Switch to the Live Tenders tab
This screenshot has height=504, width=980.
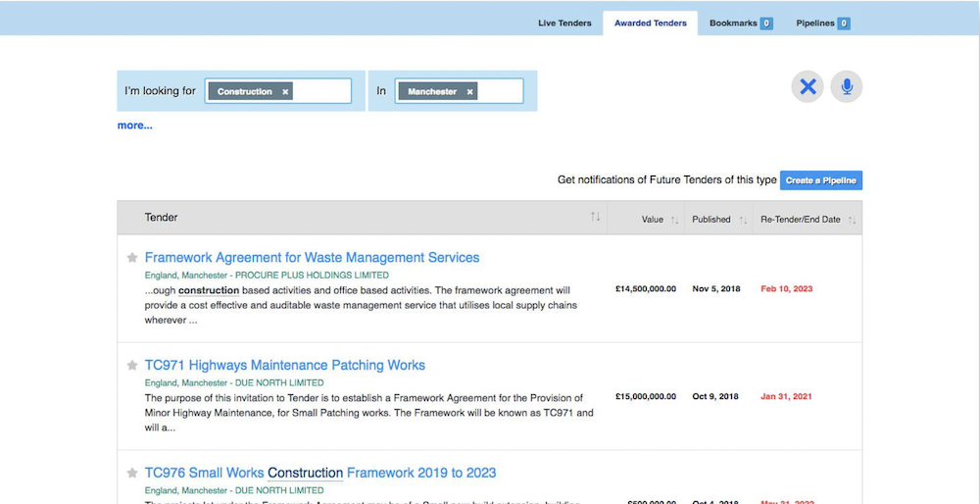(x=564, y=24)
